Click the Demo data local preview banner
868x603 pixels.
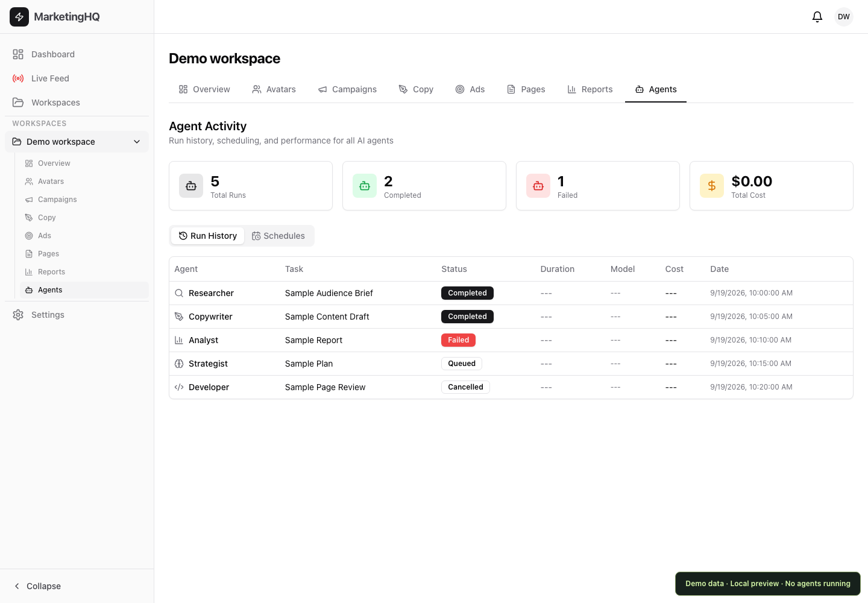[x=768, y=584]
